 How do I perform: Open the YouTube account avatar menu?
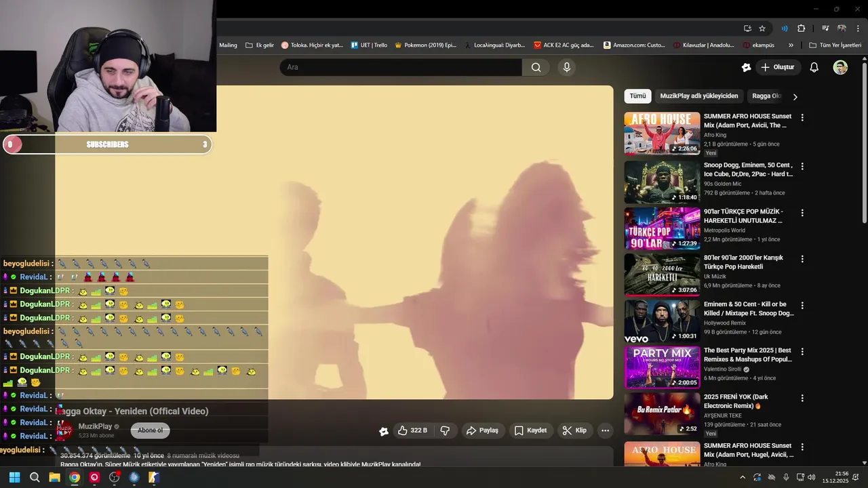tap(840, 67)
